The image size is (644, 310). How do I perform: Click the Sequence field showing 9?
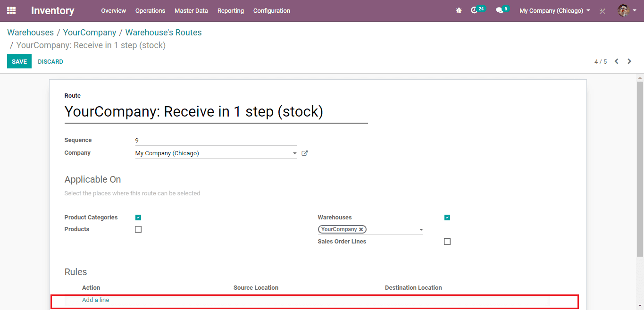coord(216,140)
